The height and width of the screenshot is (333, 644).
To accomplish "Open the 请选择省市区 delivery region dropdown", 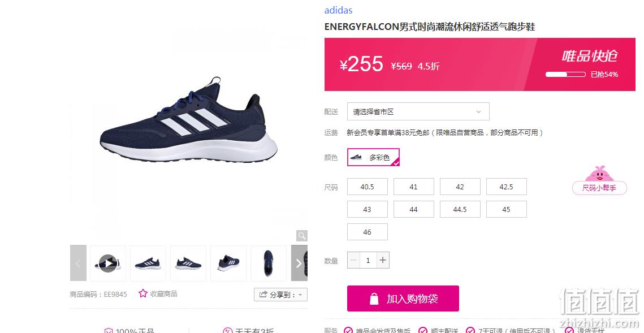I will (418, 112).
